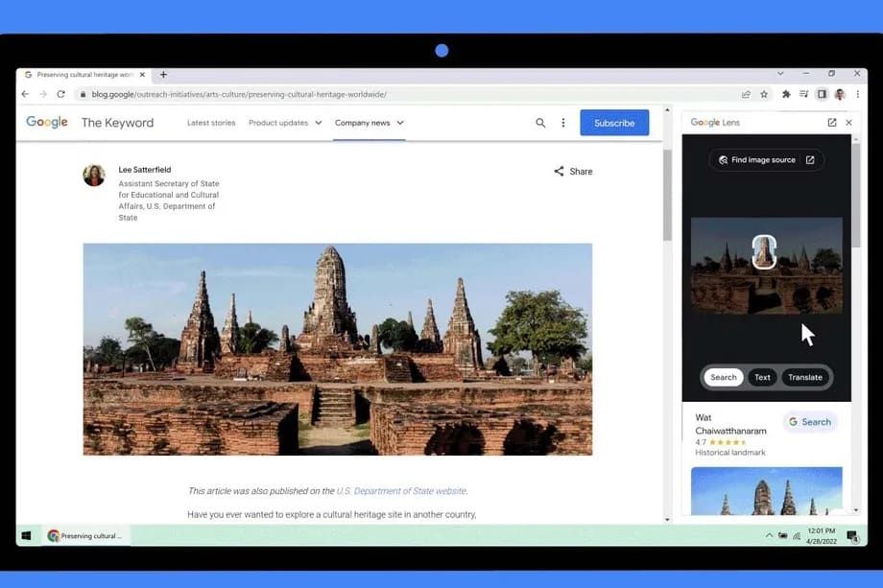Click the Share icon beside the article
This screenshot has height=588, width=883.
(x=560, y=171)
